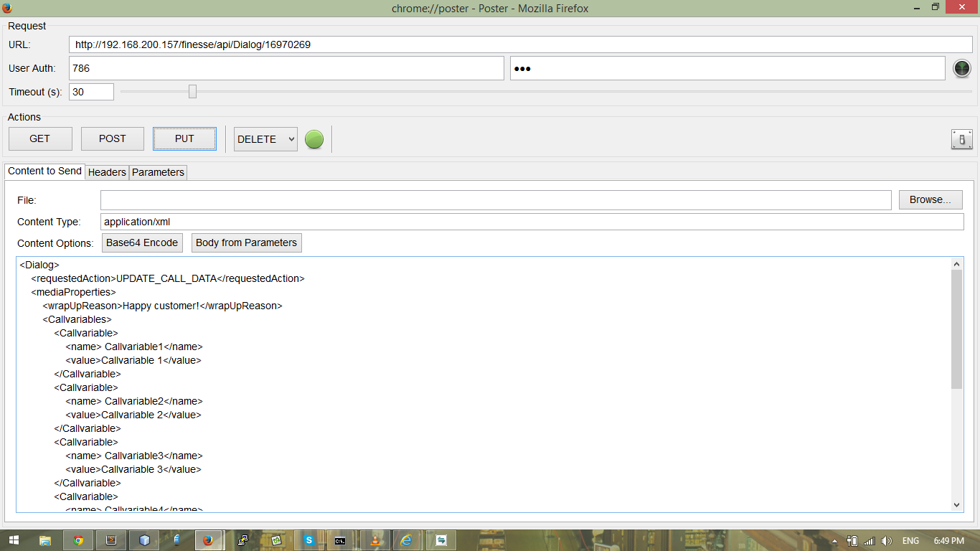The image size is (980, 551).
Task: Open Sublime Text from the taskbar
Action: [111, 540]
